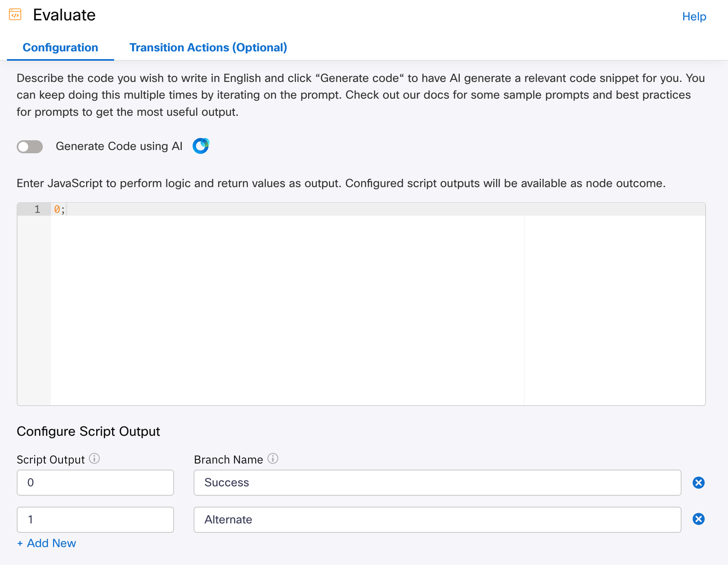
Task: Remove the Success branch row
Action: click(698, 483)
